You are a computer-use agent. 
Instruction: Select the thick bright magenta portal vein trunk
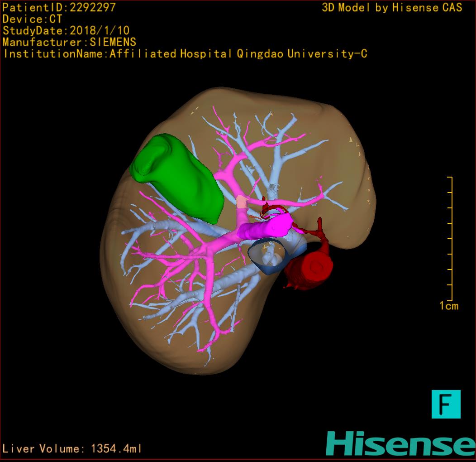pyautogui.click(x=266, y=227)
